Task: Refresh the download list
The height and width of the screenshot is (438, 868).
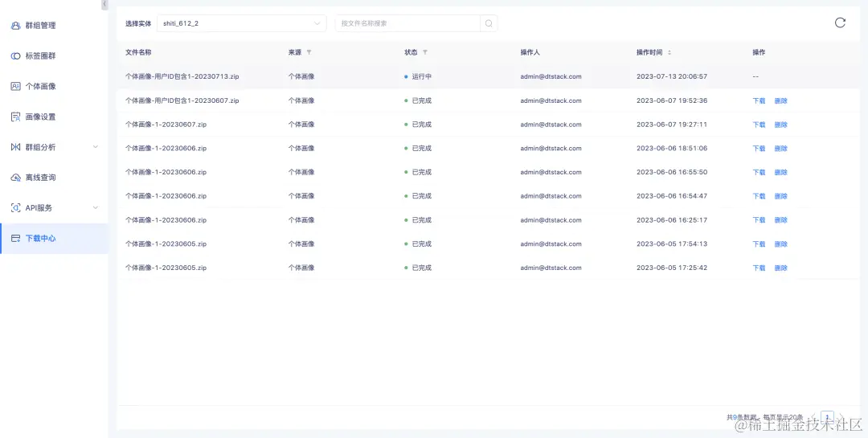Action: [840, 23]
